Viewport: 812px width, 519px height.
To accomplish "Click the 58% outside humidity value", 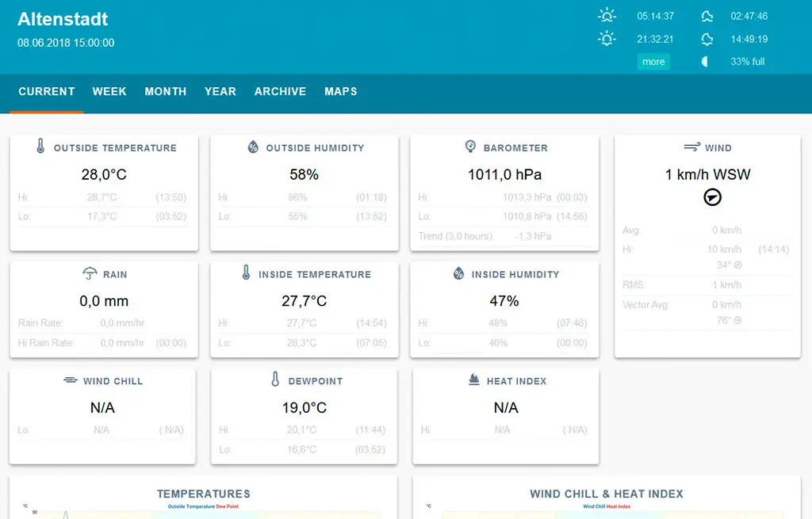I will pos(304,174).
